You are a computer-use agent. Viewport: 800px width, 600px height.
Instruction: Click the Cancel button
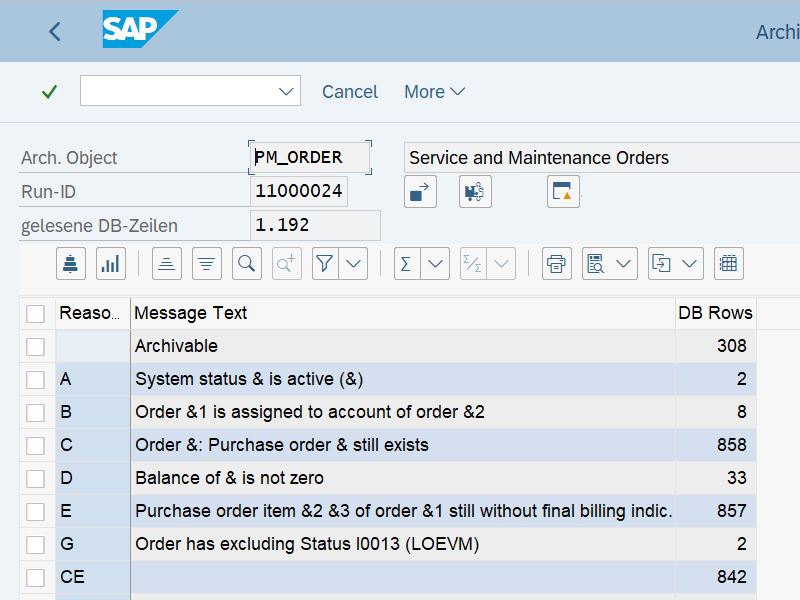(349, 92)
